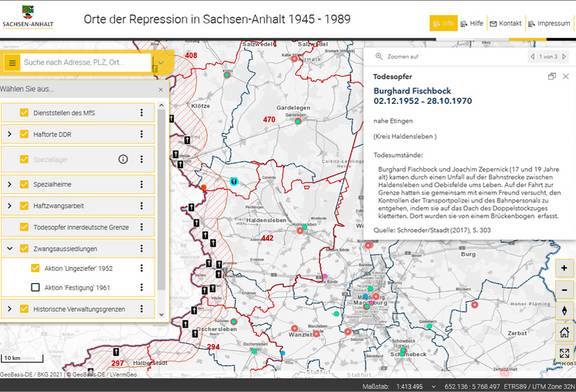Toggle the Dienststellen des MfS layer checkbox
576x392 pixels.
(x=24, y=112)
